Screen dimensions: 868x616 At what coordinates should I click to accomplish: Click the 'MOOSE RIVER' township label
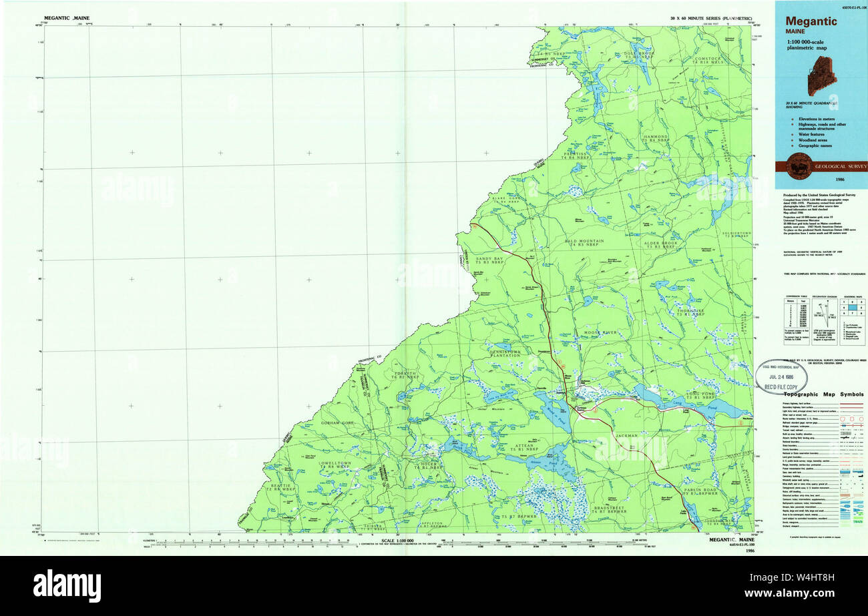pyautogui.click(x=599, y=332)
